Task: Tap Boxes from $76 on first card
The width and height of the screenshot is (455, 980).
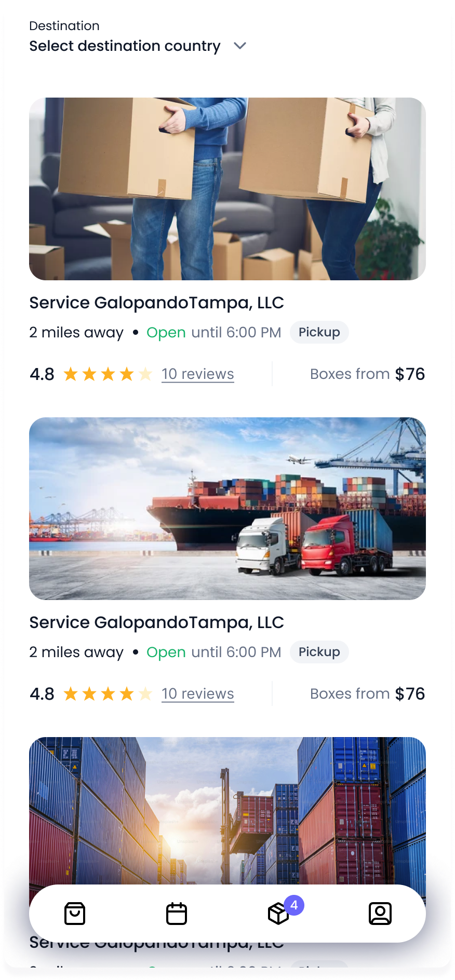Action: [367, 374]
